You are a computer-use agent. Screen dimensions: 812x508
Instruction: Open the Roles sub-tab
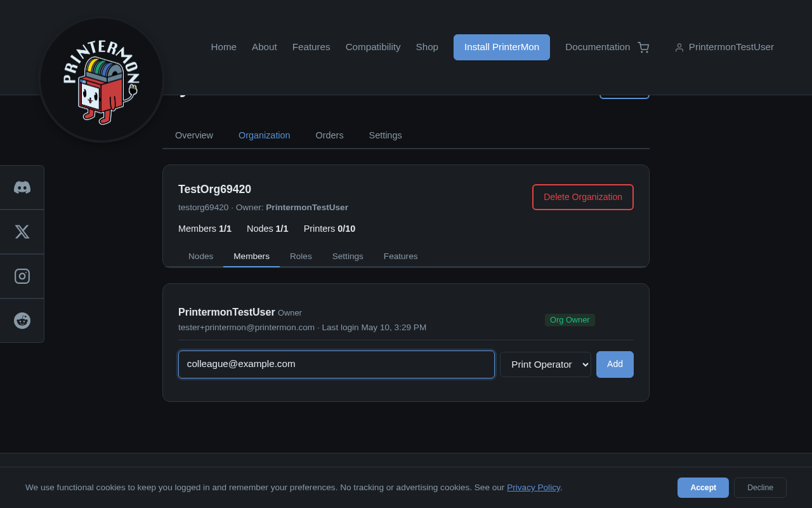point(301,257)
